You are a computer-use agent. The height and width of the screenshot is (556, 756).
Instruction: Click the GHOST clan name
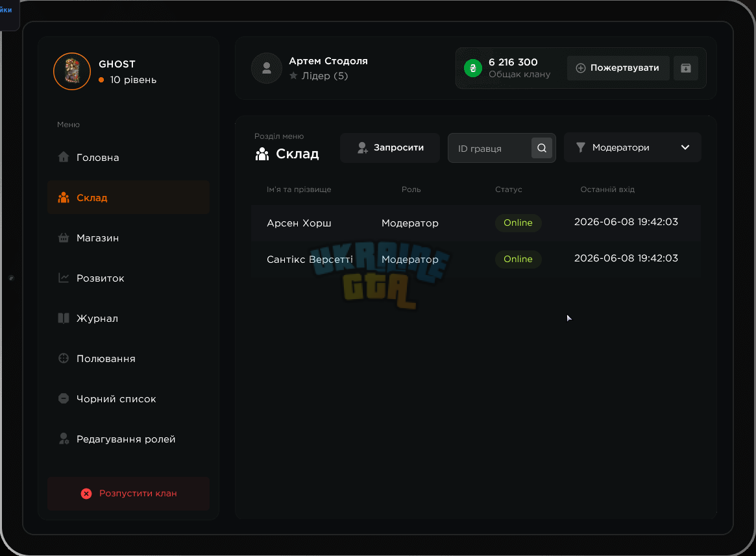pyautogui.click(x=117, y=64)
